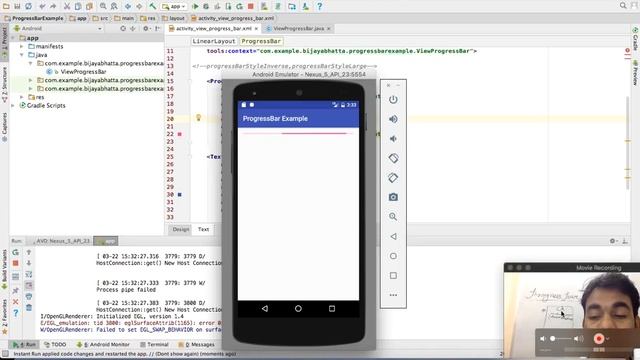This screenshot has height=360, width=640.
Task: Open emulator extended controls three dots
Action: pos(393,295)
